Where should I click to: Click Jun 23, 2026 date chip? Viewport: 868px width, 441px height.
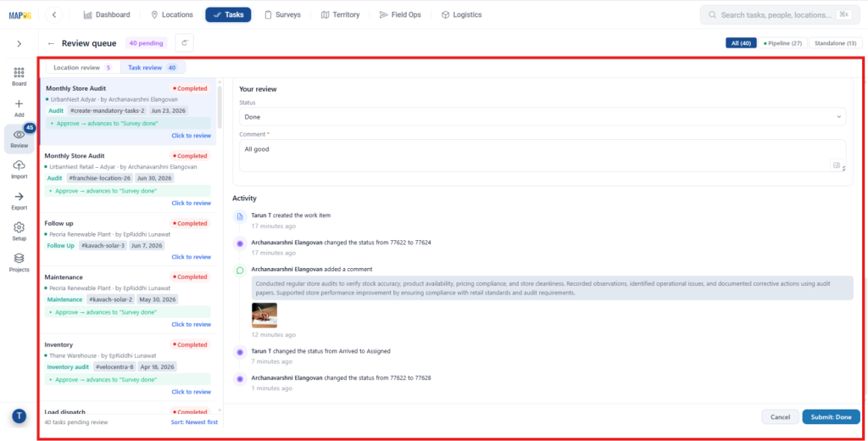tap(169, 111)
